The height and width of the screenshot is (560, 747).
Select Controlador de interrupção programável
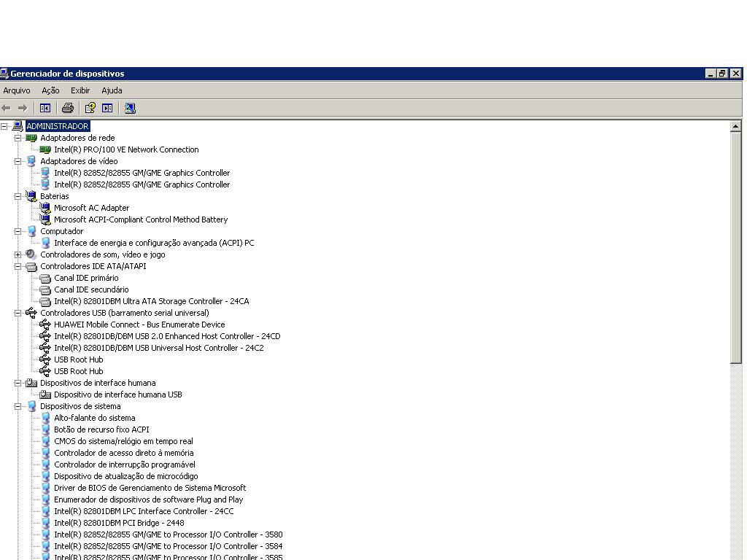[124, 464]
